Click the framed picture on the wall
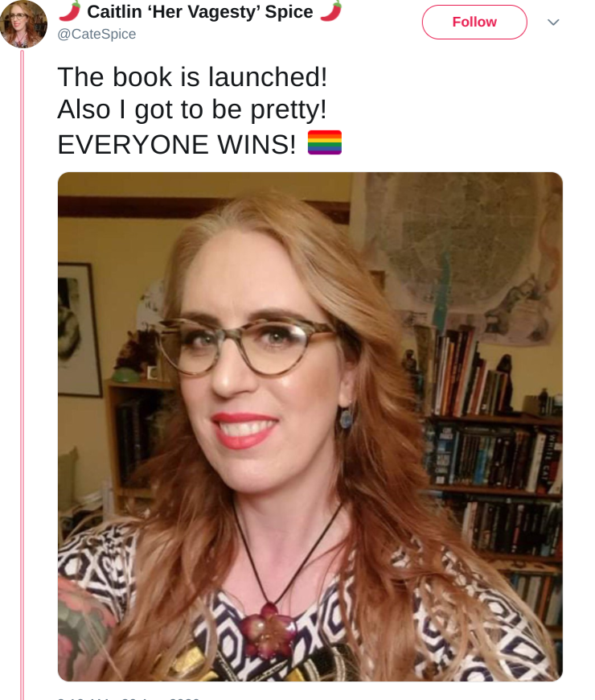The width and height of the screenshot is (595, 700). click(x=79, y=329)
